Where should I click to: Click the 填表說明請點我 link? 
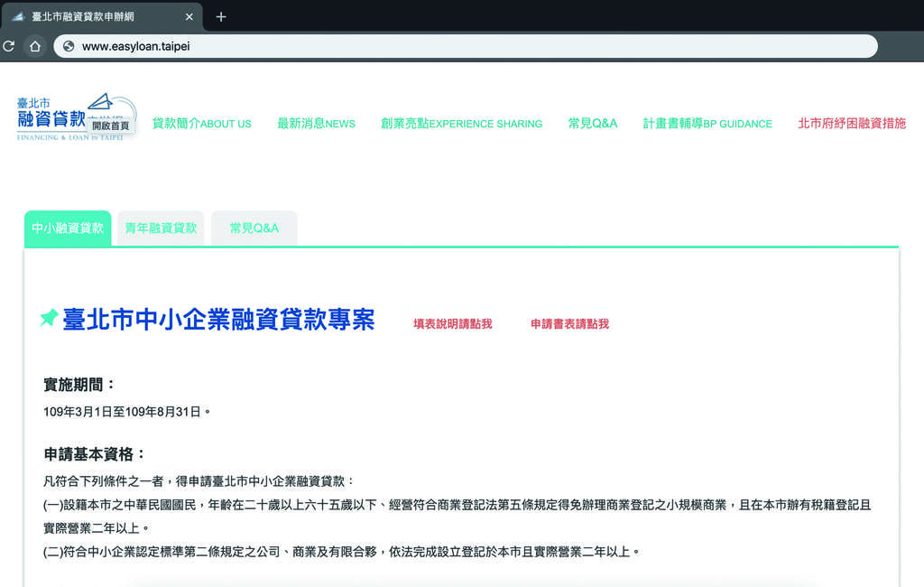click(x=453, y=324)
